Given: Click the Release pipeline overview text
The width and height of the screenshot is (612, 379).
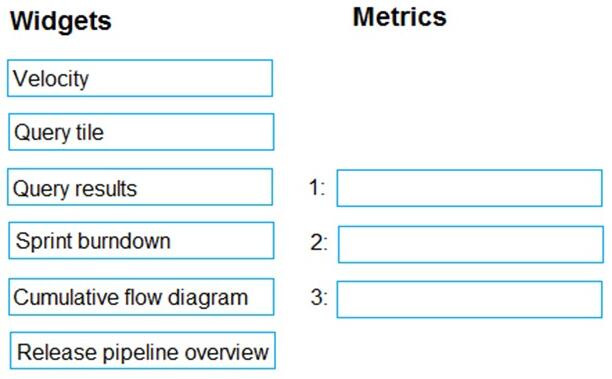Looking at the screenshot, I should [x=143, y=353].
